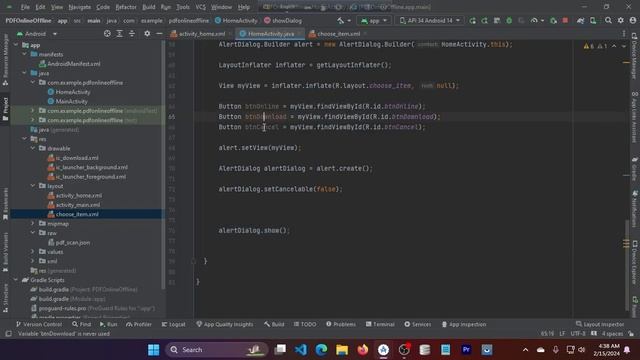The height and width of the screenshot is (360, 640).
Task: Collapse the manifests folder
Action: (24, 54)
